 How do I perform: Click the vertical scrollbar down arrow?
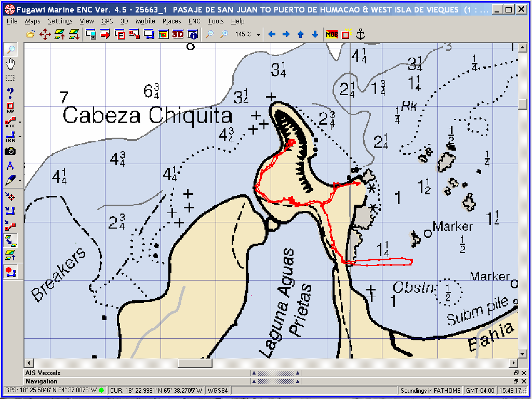pos(523,354)
